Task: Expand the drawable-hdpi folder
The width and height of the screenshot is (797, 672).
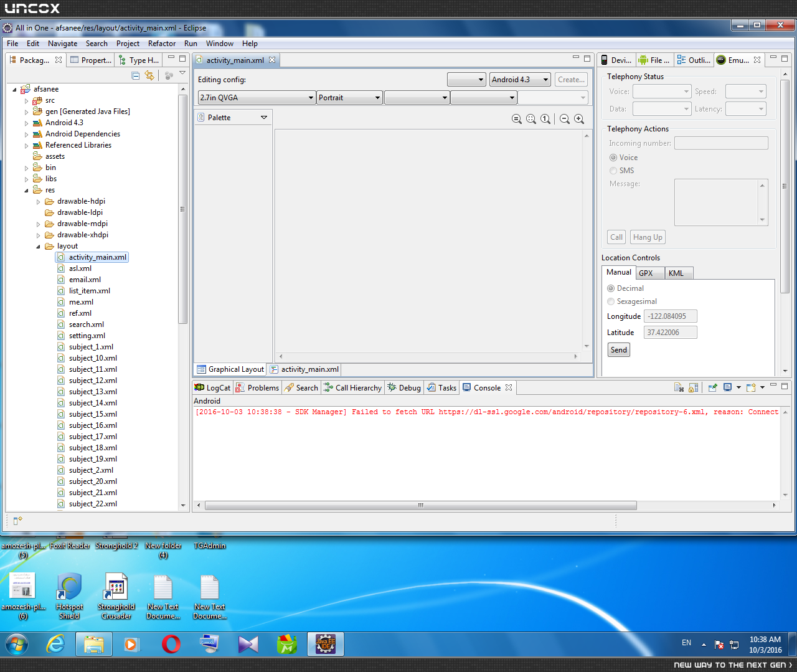Action: coord(38,201)
